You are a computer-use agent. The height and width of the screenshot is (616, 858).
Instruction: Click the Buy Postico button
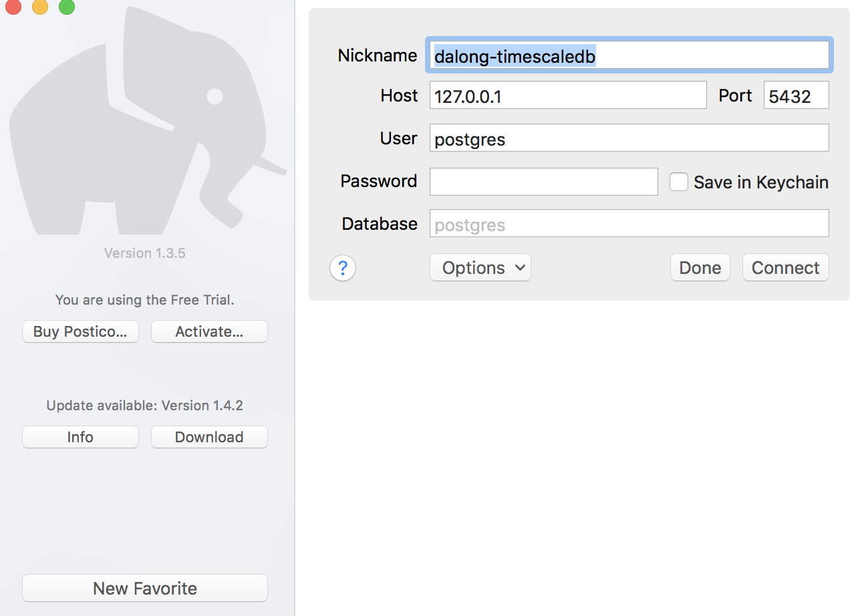(80, 332)
